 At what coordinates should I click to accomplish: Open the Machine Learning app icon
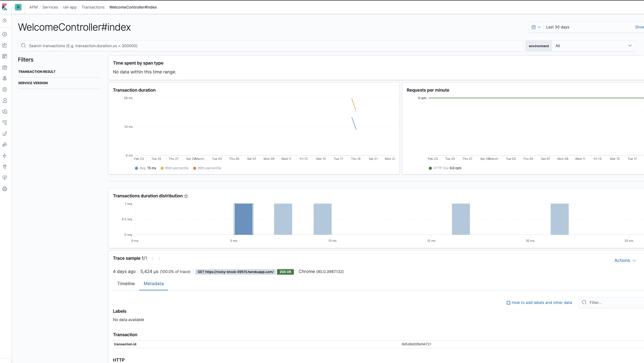pos(5,89)
